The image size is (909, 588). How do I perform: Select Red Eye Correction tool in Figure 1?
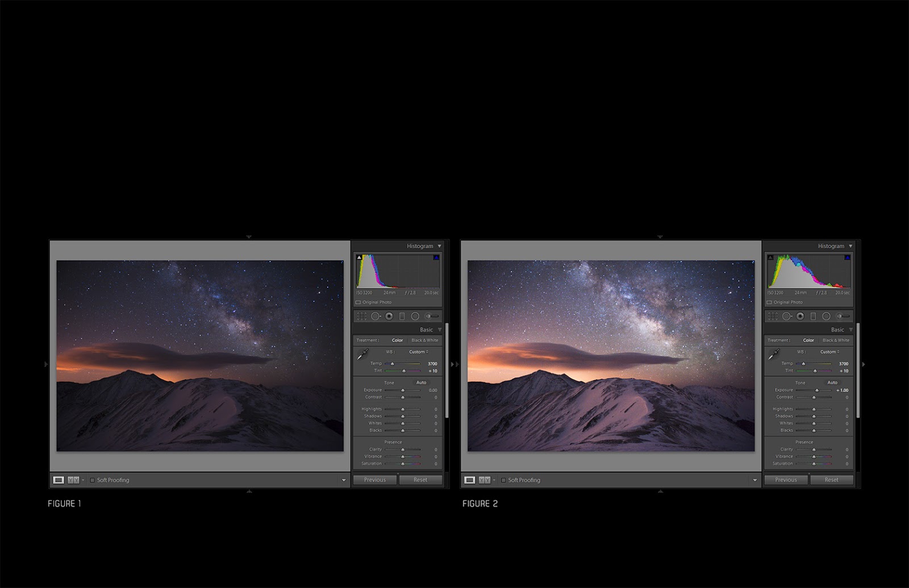click(x=389, y=316)
